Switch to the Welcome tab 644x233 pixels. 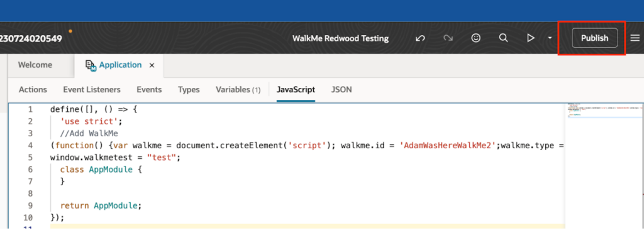[35, 65]
